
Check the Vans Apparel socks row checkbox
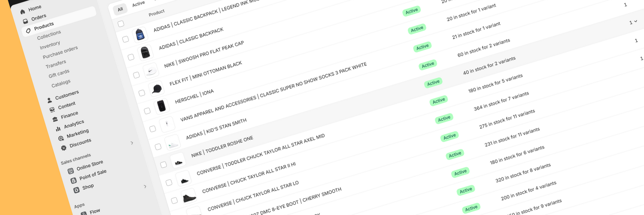coord(152,129)
